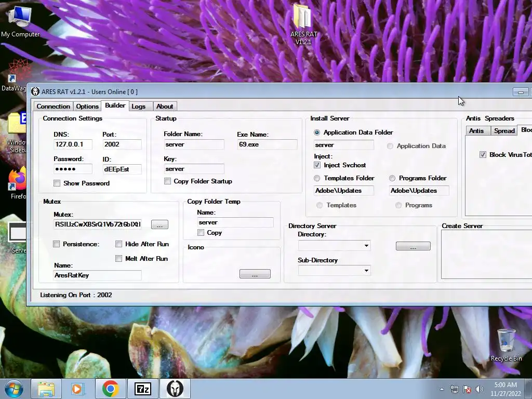Click the browse button next to Mutex field
The image size is (532, 399).
pos(159,224)
